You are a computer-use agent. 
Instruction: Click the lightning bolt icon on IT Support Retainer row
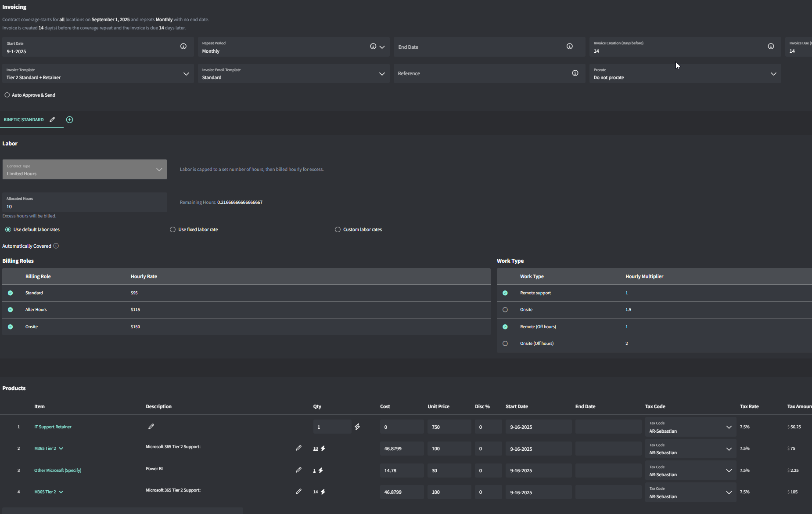(357, 427)
